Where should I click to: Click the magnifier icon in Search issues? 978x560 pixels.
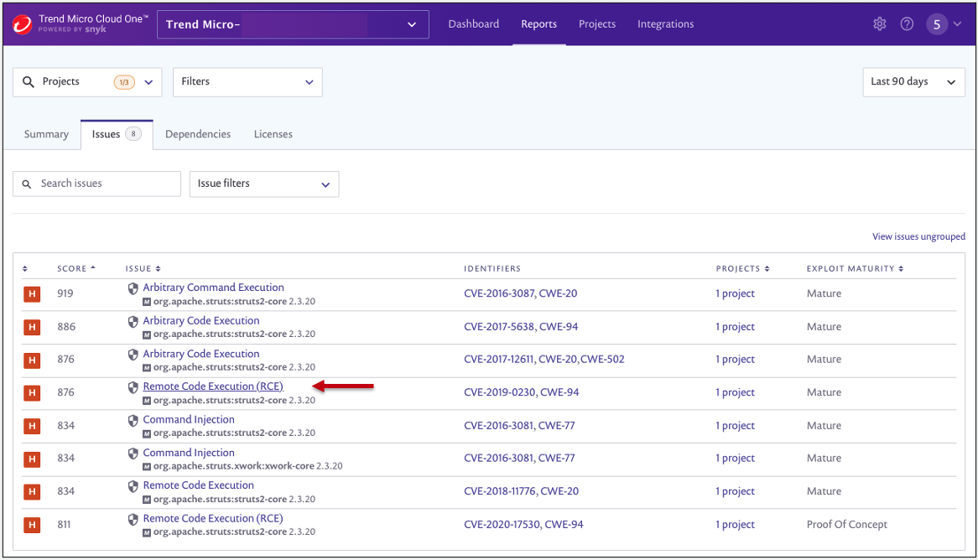tap(27, 184)
